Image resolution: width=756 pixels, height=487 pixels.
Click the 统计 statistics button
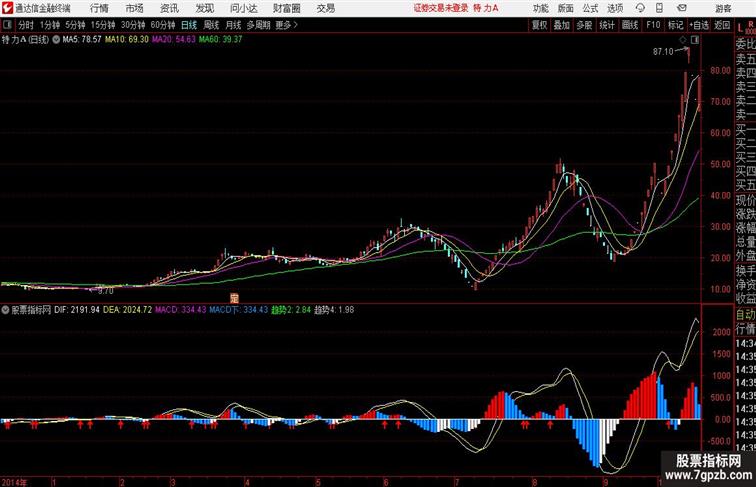coord(607,25)
